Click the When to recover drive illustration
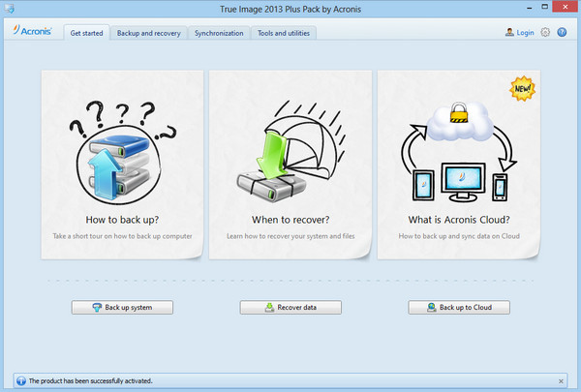 (x=290, y=144)
